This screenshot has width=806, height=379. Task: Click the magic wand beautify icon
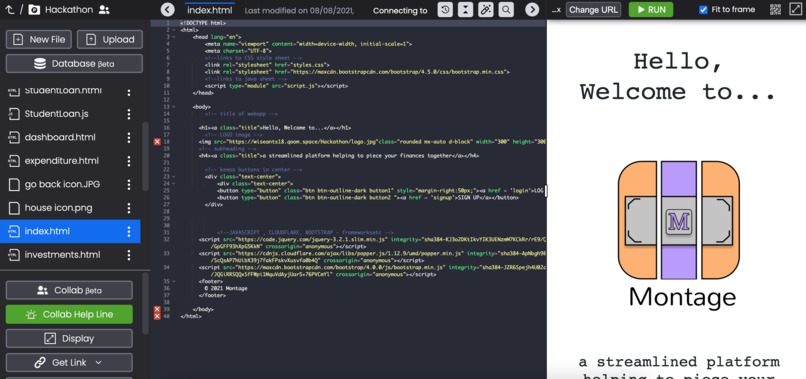pos(486,9)
